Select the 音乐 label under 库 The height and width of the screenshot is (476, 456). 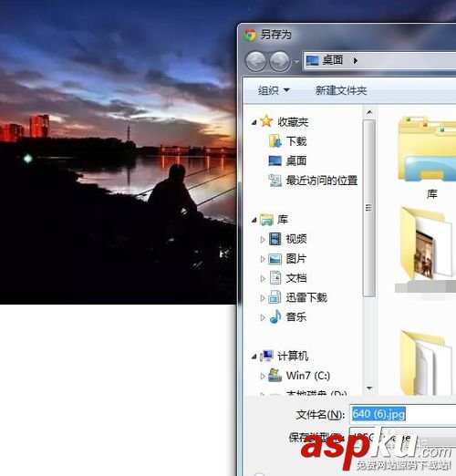pyautogui.click(x=296, y=317)
